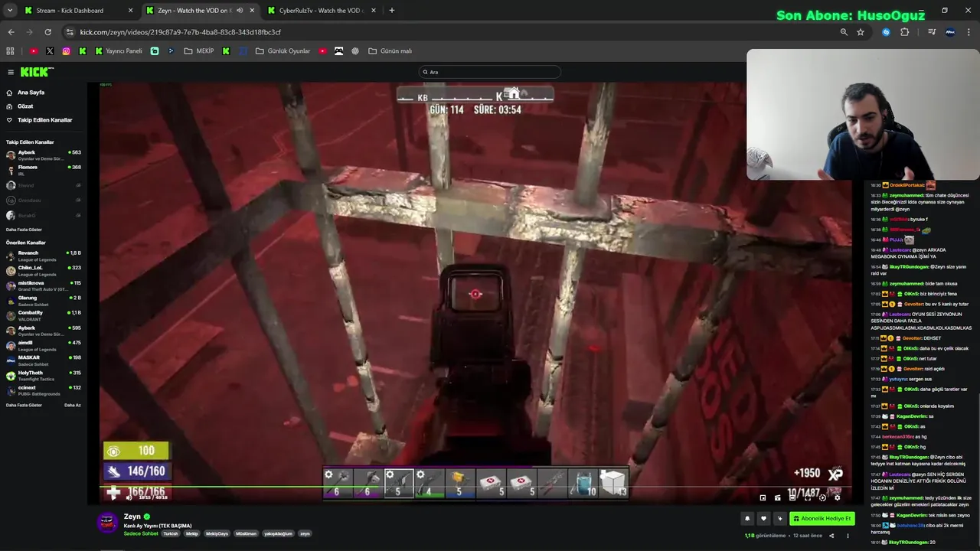The width and height of the screenshot is (980, 551).
Task: Open the controller game bookmark icon
Action: 338,51
